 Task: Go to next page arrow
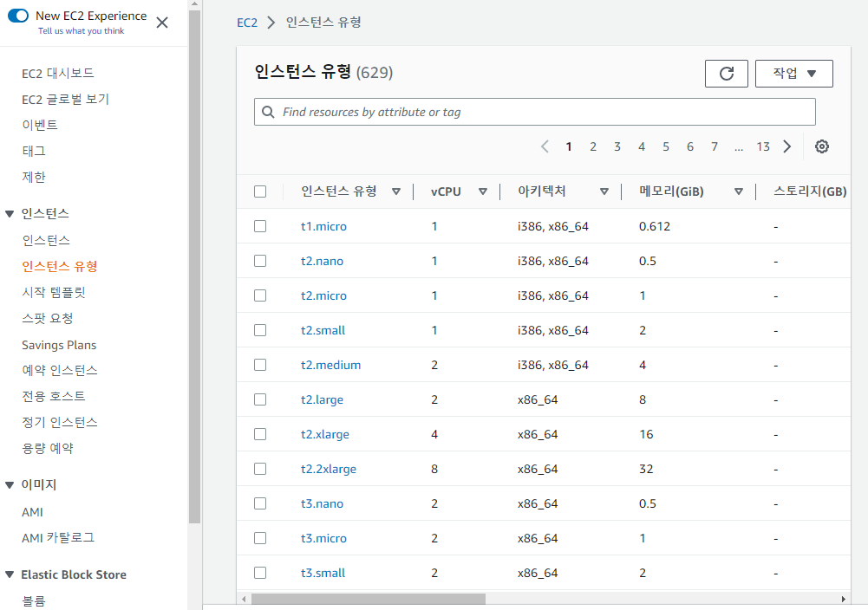click(787, 146)
